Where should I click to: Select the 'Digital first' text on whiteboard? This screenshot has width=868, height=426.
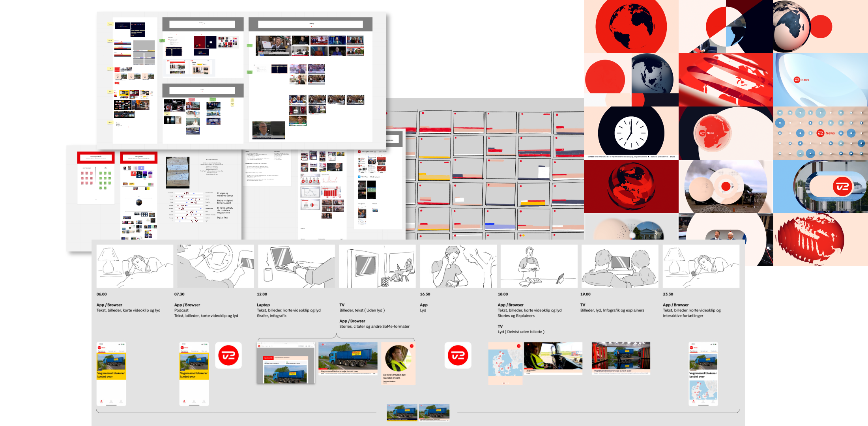(x=223, y=218)
